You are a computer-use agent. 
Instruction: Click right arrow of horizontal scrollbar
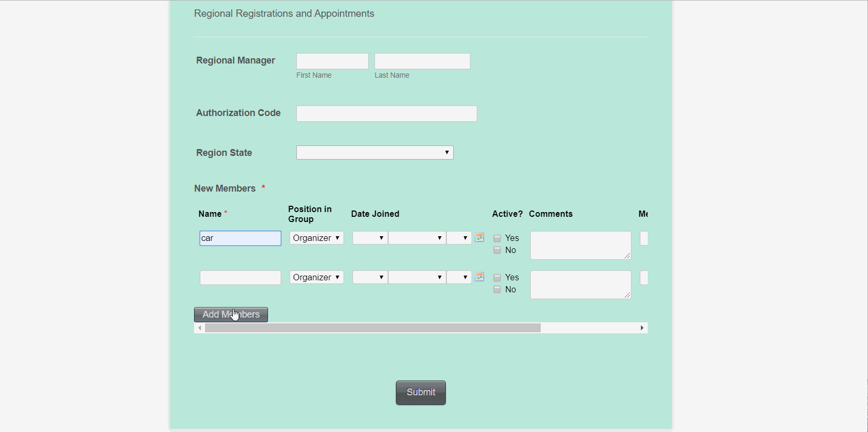click(x=642, y=328)
